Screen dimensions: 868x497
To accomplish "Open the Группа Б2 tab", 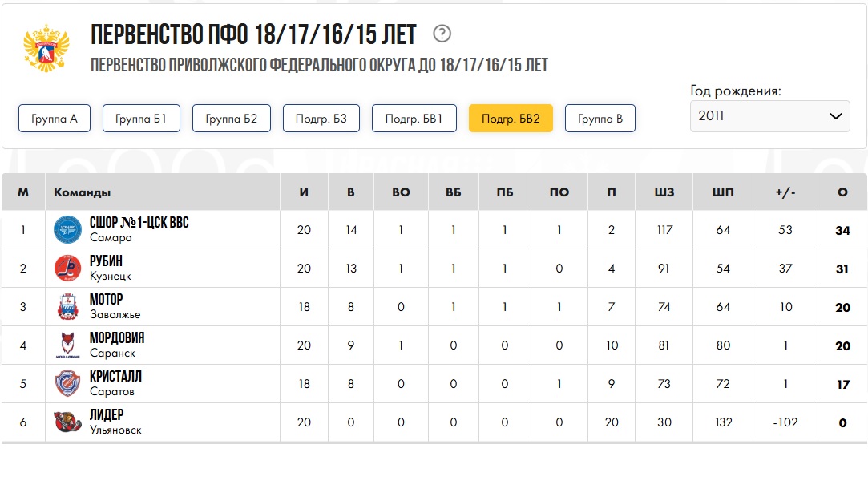I will pos(232,119).
